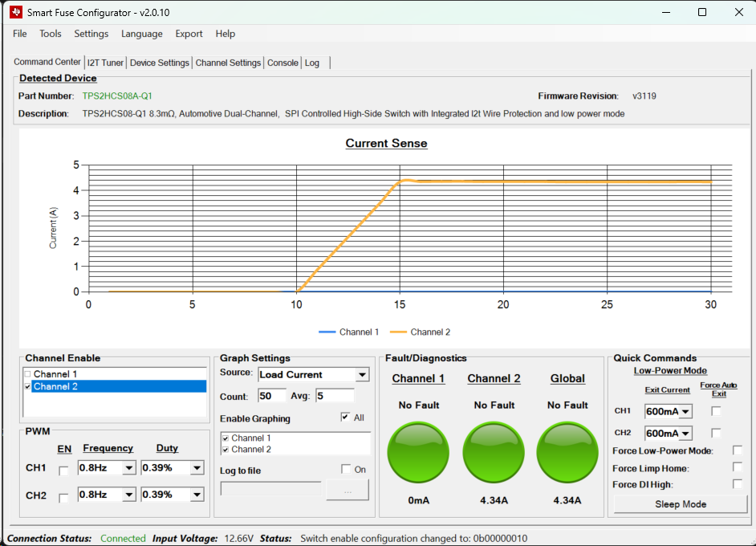Click blue Channel 1 legend marker
This screenshot has height=546, width=756.
coord(327,332)
